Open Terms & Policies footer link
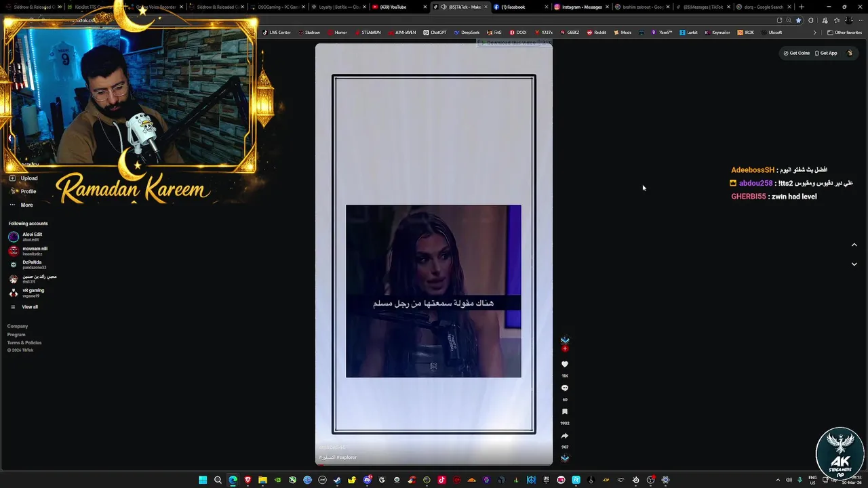868x488 pixels. [24, 342]
